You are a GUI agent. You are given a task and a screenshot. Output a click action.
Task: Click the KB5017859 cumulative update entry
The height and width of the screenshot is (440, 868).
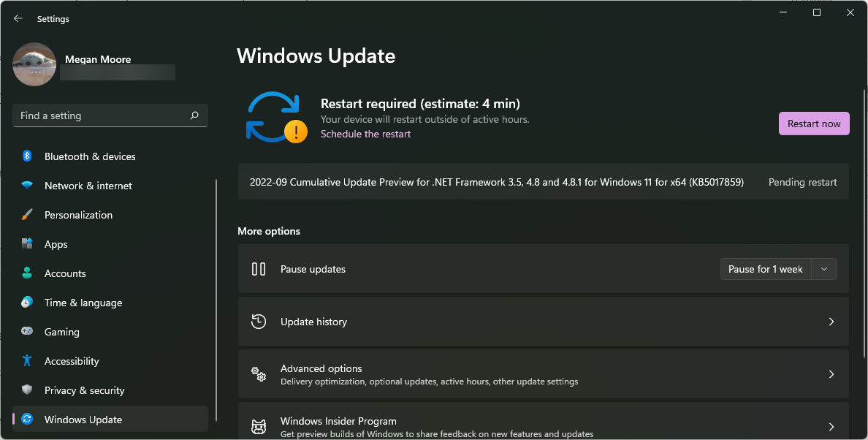pos(543,181)
